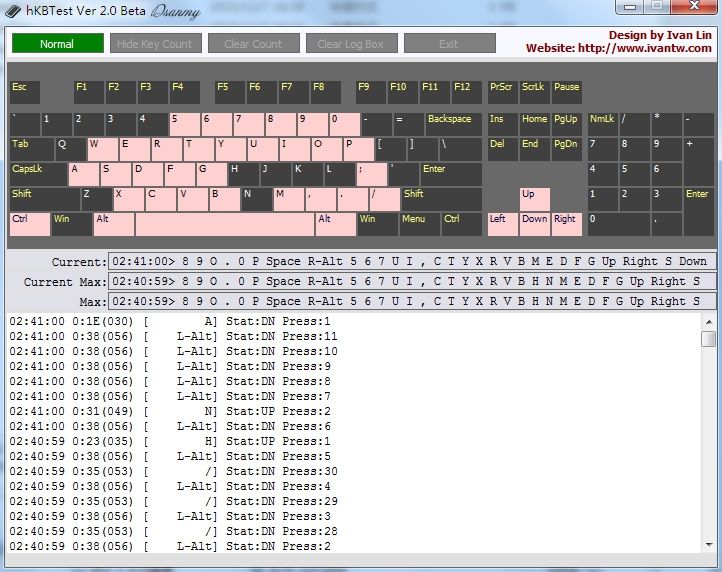Click the highlighted Q-row W key tile
This screenshot has height=572, width=722.
click(x=102, y=149)
